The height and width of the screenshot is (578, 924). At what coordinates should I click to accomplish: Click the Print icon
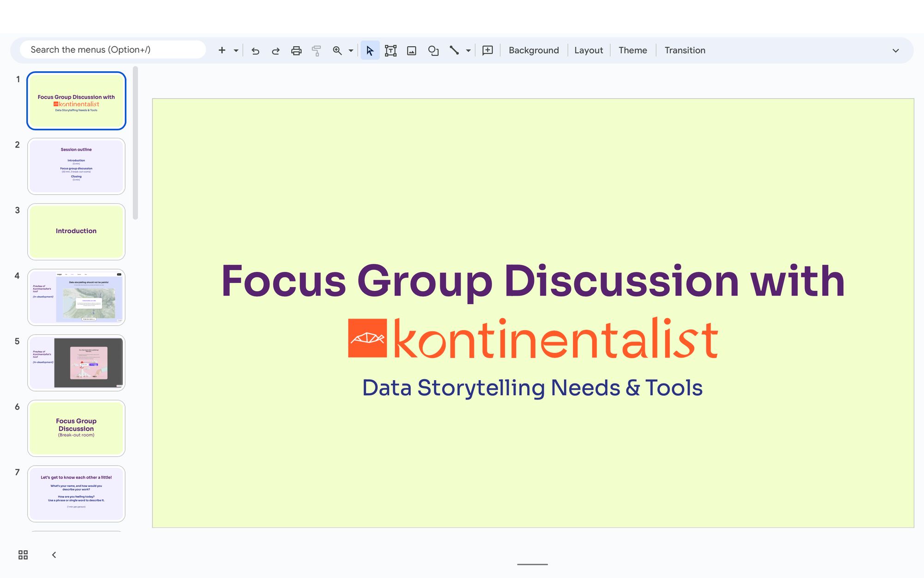tap(296, 50)
